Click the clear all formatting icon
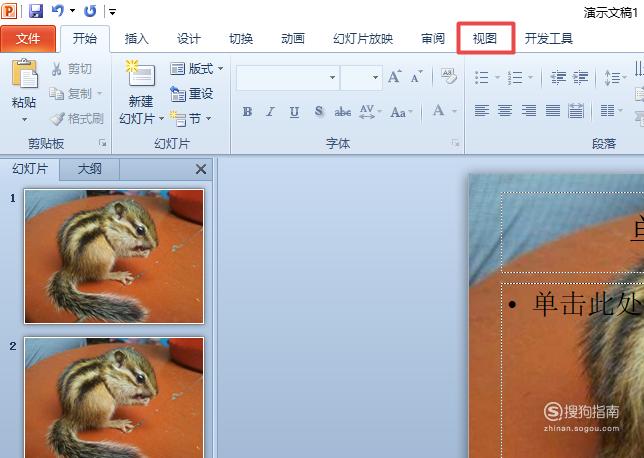 click(448, 76)
